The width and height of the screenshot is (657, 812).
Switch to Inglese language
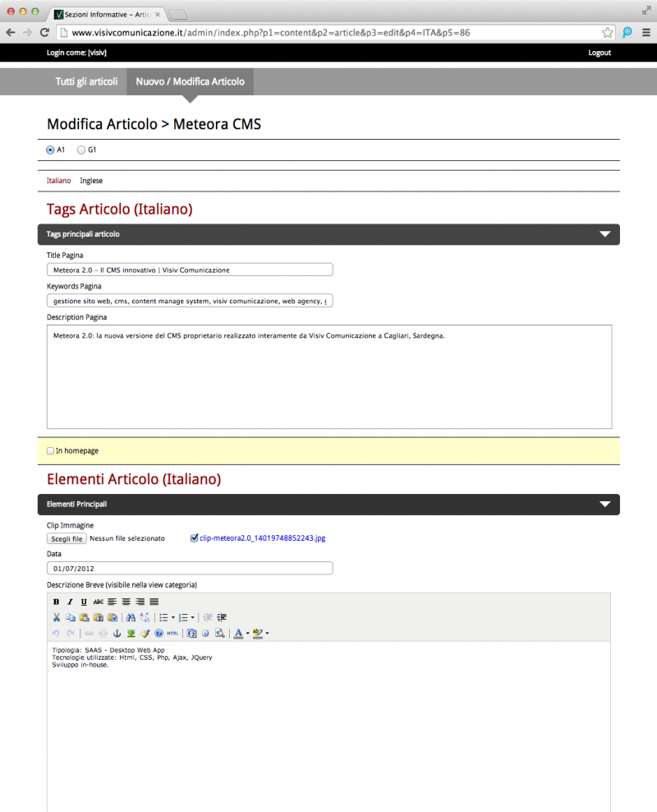91,181
